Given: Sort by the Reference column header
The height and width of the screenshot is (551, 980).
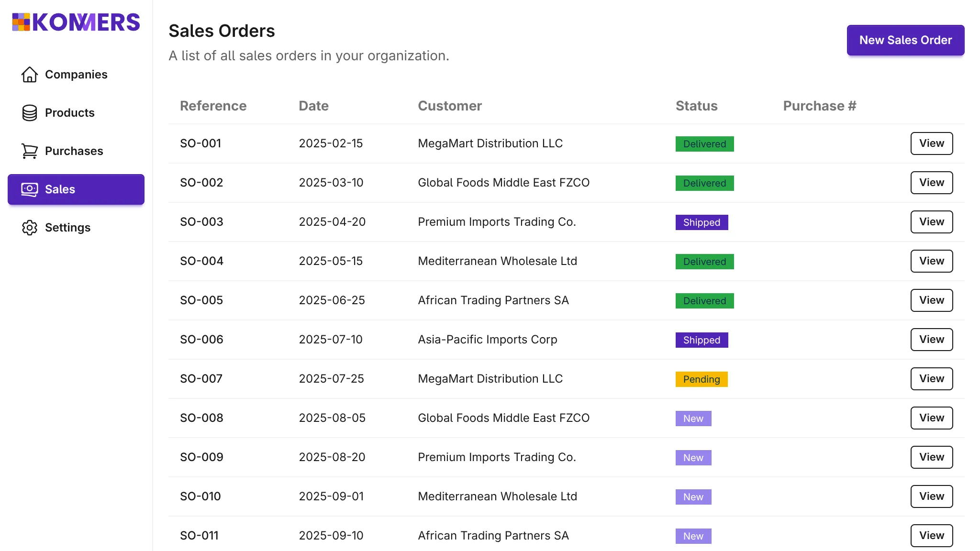Looking at the screenshot, I should coord(213,106).
